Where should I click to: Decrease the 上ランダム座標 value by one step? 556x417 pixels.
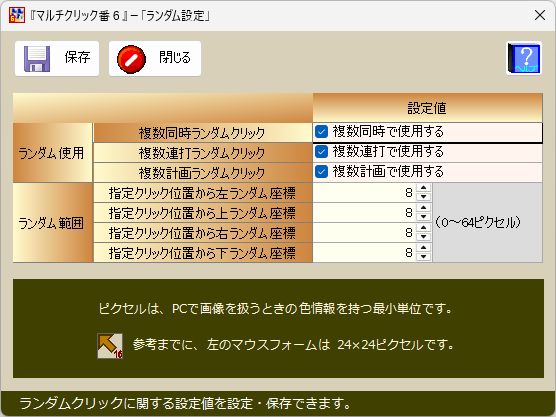point(423,217)
